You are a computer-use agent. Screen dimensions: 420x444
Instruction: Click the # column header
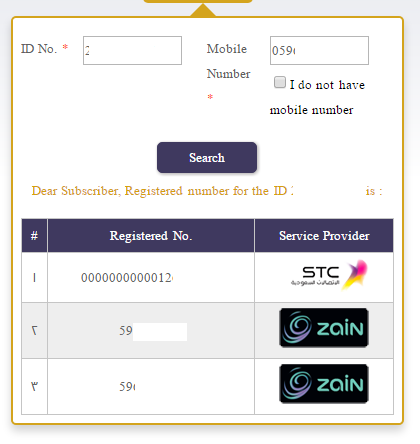34,236
